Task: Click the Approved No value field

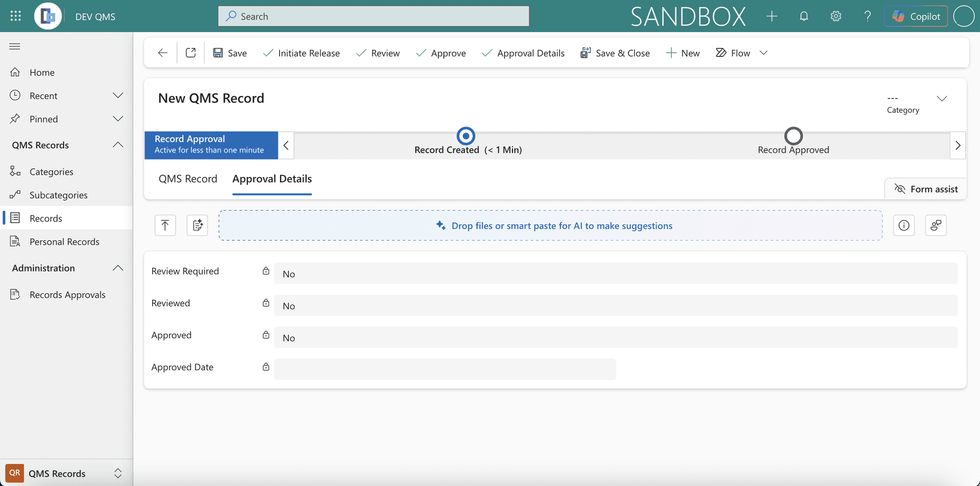Action: 616,338
